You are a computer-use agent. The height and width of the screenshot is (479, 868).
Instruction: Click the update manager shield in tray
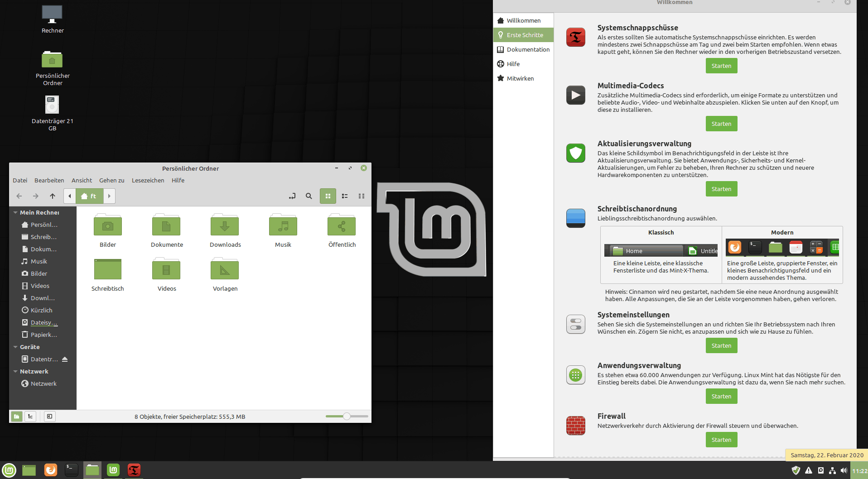[796, 470]
